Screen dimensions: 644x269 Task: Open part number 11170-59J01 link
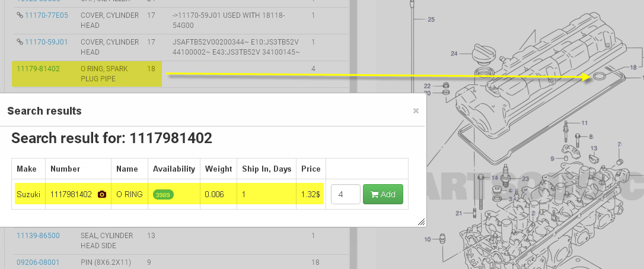(x=46, y=42)
